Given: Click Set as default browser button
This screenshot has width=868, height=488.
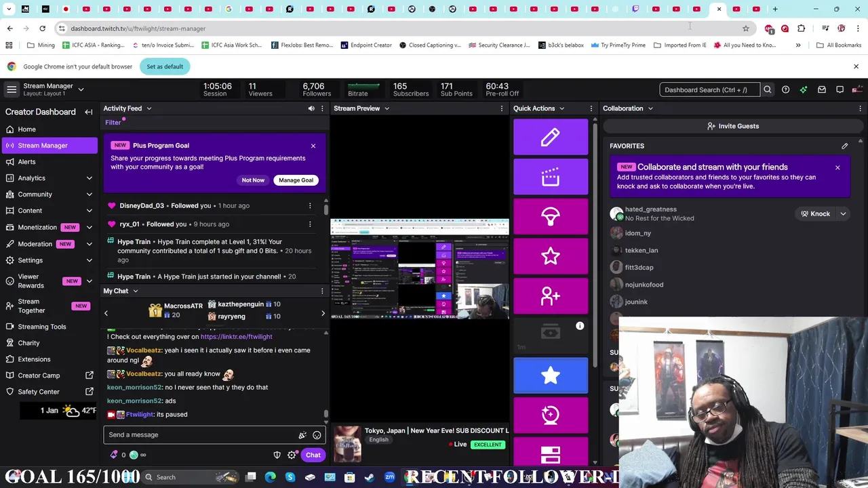Looking at the screenshot, I should click(x=165, y=66).
